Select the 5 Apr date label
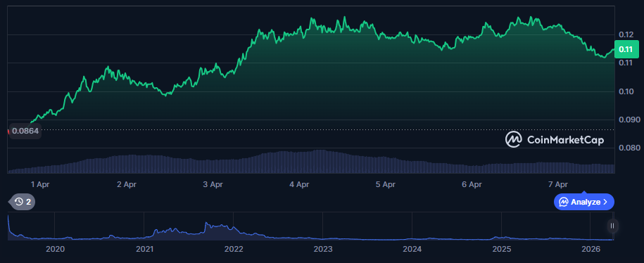The image size is (644, 263). point(385,185)
